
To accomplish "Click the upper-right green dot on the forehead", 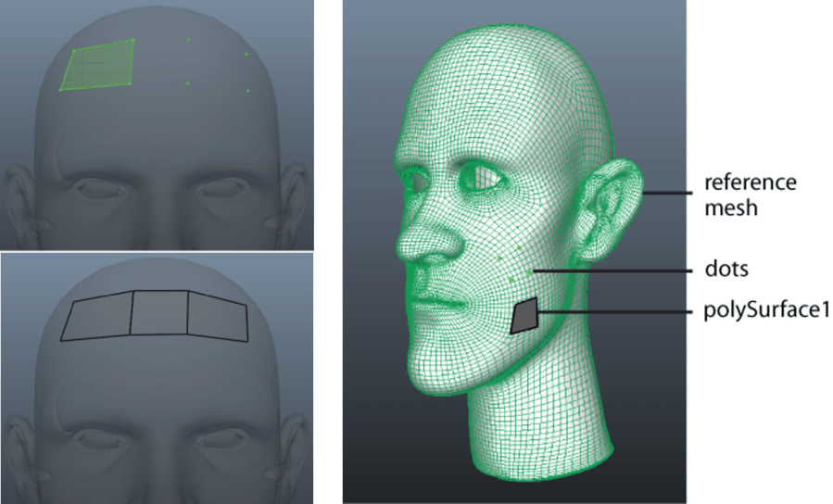I will (x=246, y=54).
